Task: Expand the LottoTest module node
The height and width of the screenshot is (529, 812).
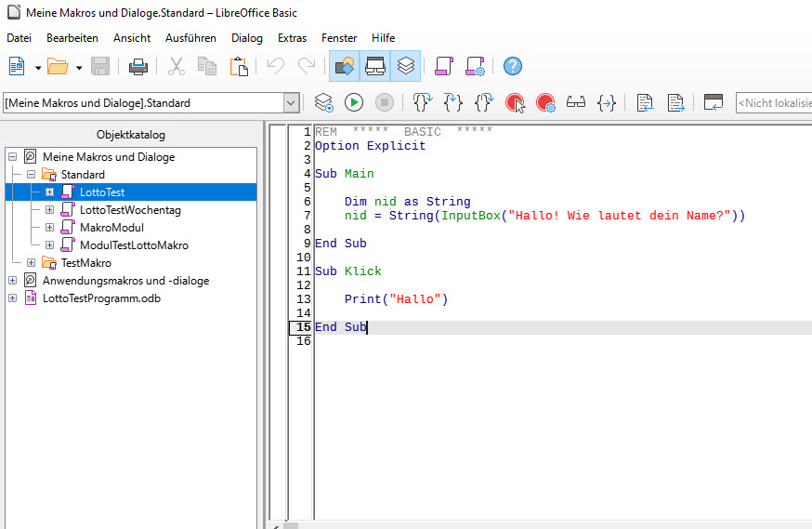Action: (50, 192)
